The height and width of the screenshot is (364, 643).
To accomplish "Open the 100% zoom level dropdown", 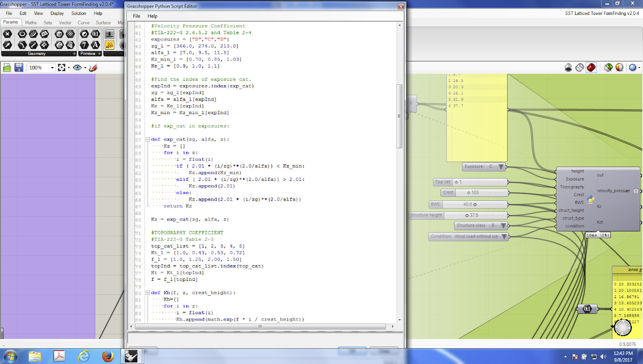I will [x=52, y=68].
